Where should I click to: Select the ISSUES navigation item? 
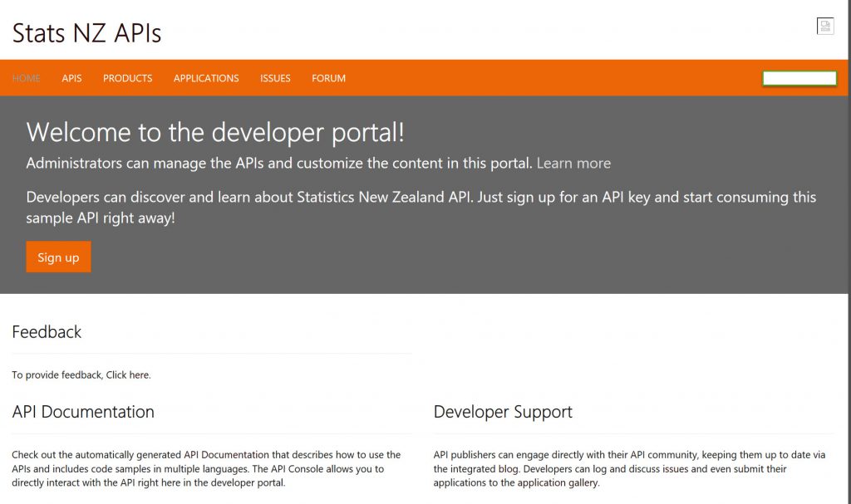click(275, 78)
